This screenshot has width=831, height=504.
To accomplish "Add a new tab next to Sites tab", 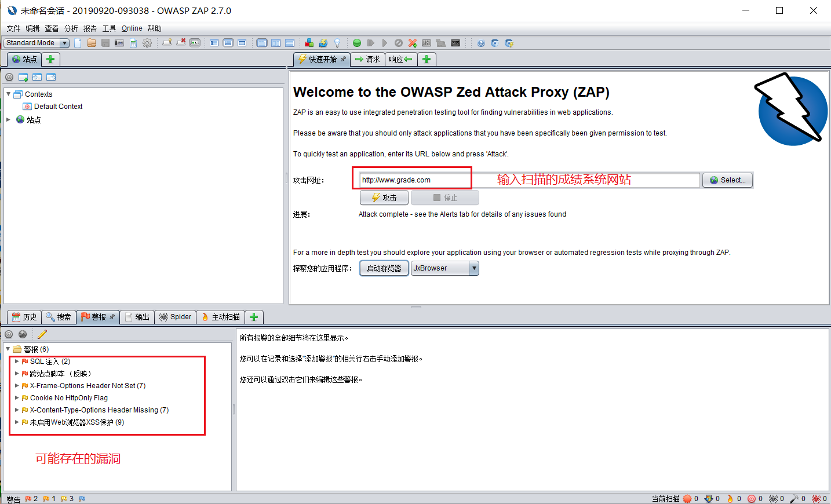I will point(51,59).
